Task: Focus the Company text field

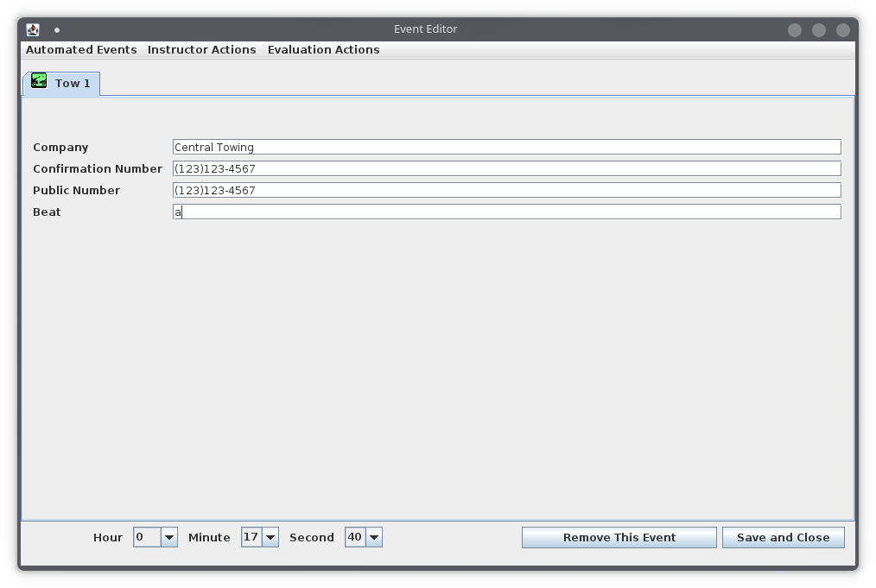Action: click(x=507, y=147)
